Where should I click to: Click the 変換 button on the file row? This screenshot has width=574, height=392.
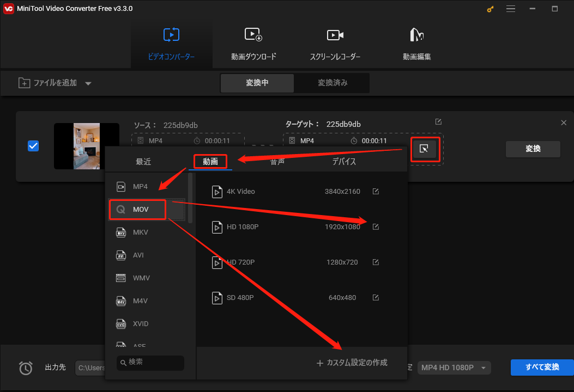click(x=533, y=149)
